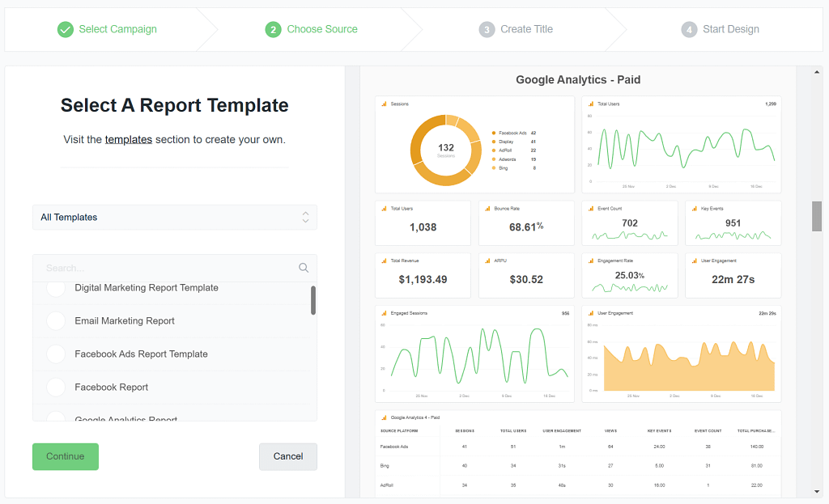Click the template list scrollbar thumb
The width and height of the screenshot is (829, 504).
click(x=313, y=301)
